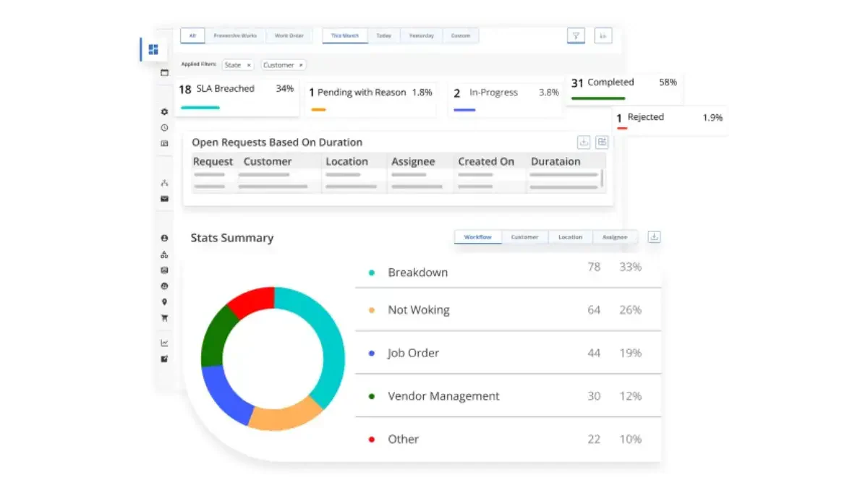Download Open Requests table
The width and height of the screenshot is (868, 488).
point(584,142)
